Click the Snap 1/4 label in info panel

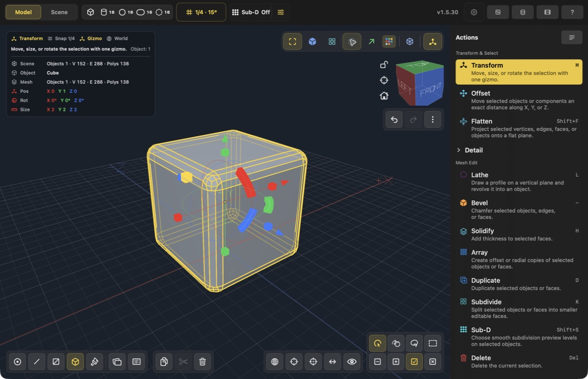pyautogui.click(x=61, y=39)
